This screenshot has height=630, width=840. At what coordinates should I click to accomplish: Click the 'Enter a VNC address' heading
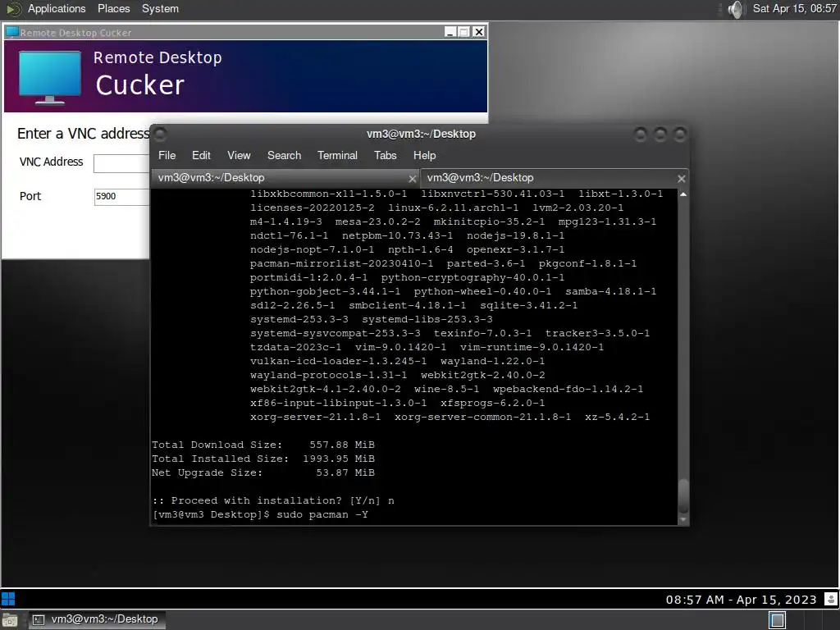coord(84,134)
